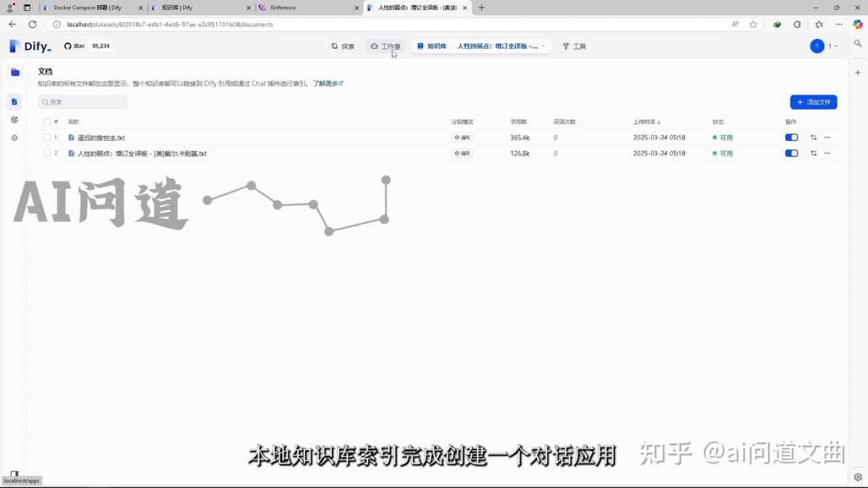
Task: Check the box for 人性的弱点 document
Action: point(47,153)
